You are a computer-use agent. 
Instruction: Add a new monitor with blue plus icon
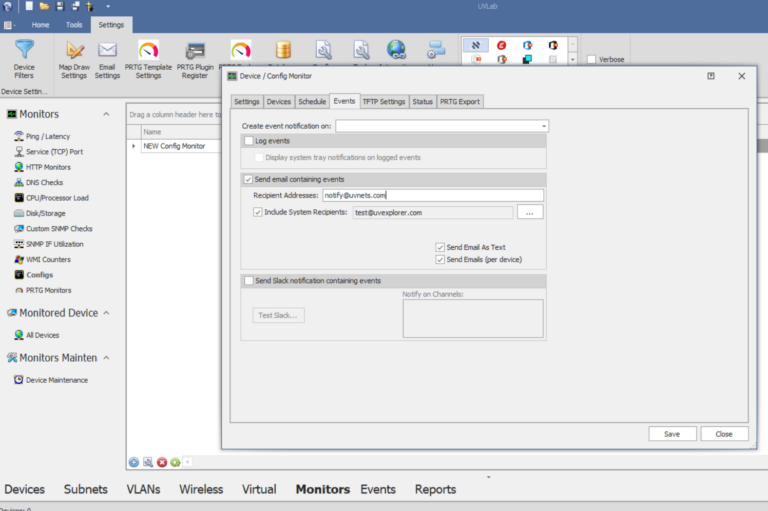tap(134, 462)
